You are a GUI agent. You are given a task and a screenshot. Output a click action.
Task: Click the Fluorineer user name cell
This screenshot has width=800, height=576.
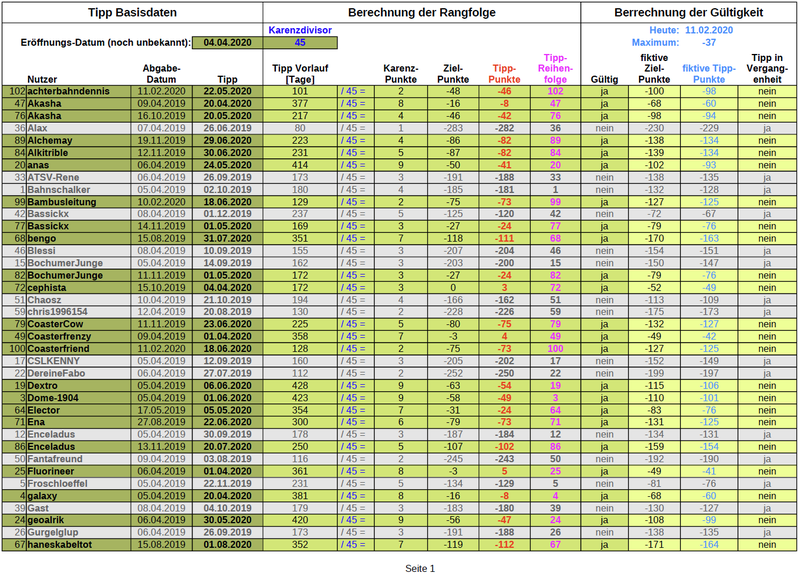coord(79,471)
